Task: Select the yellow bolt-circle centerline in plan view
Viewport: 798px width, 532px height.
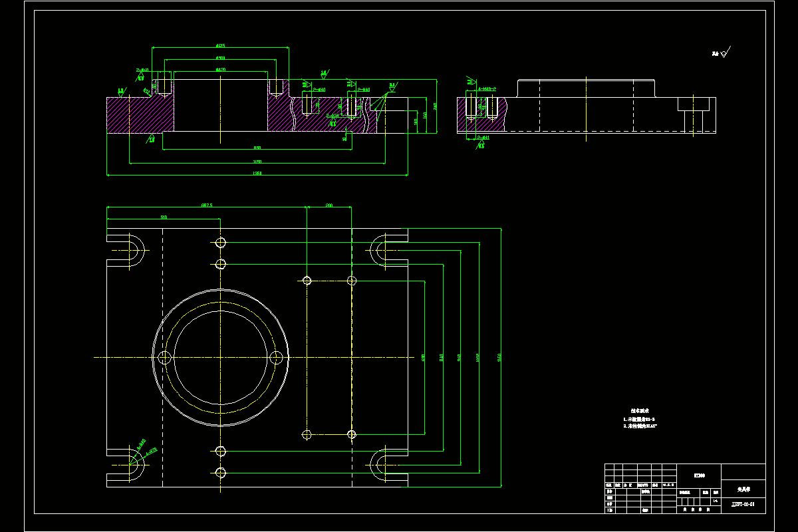Action: pyautogui.click(x=221, y=357)
